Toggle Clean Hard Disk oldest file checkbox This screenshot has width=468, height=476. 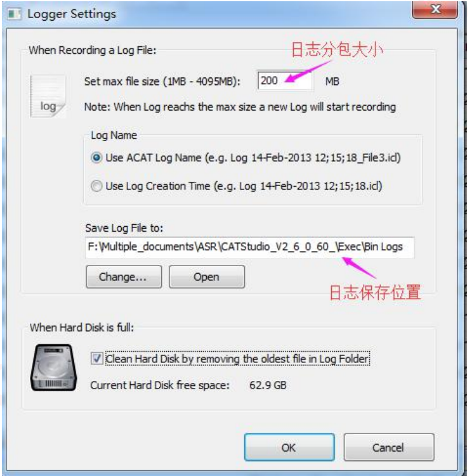97,359
